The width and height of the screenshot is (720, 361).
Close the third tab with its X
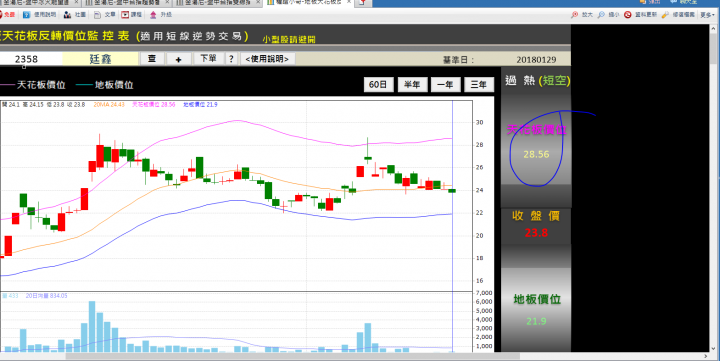pos(258,3)
